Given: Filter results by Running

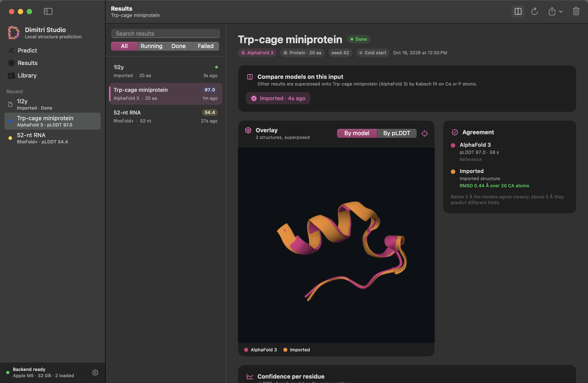Looking at the screenshot, I should pos(151,46).
